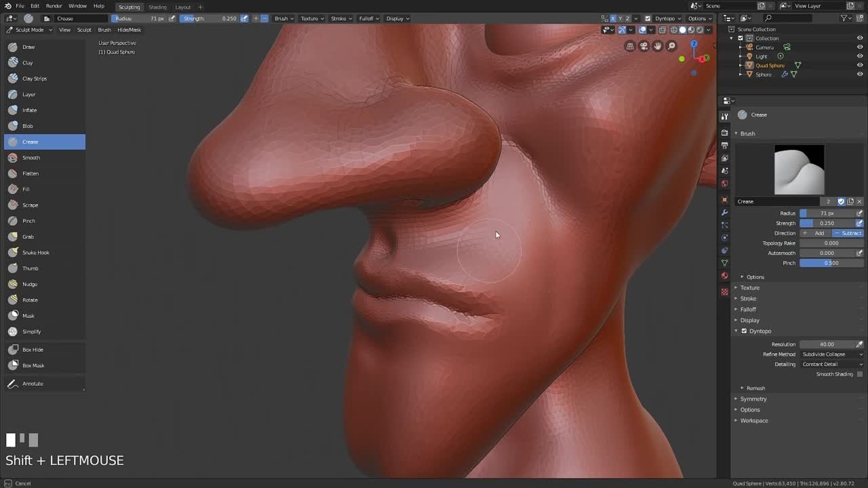The image size is (868, 488).
Task: Switch viewport to camera view icon
Action: click(644, 46)
